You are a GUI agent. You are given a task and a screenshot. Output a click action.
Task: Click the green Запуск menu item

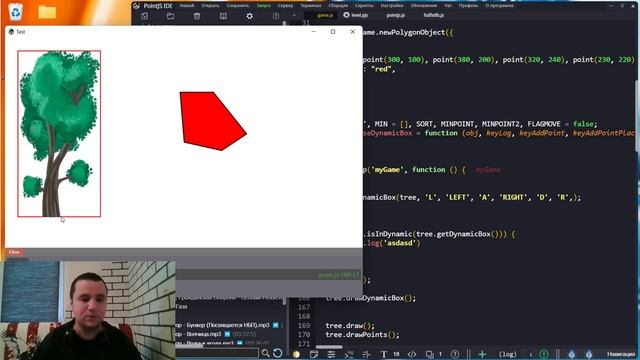point(264,6)
